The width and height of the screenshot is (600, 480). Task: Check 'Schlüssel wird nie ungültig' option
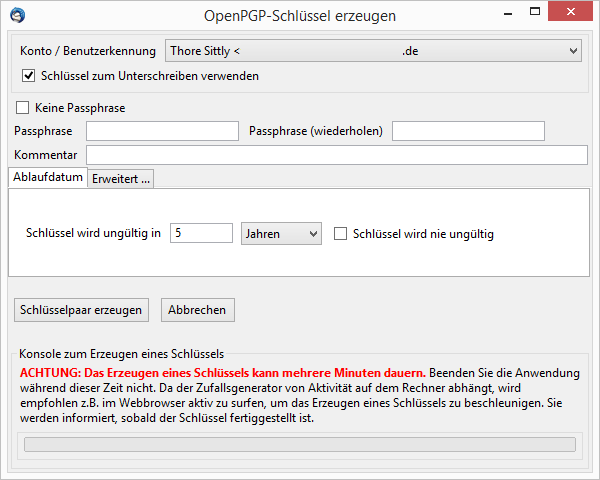340,233
